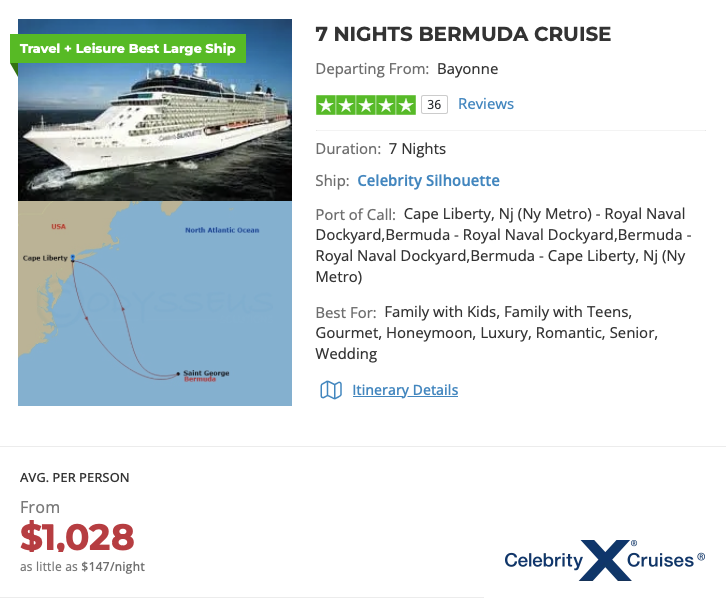Click the 7 Nights Bermuda Cruise title

click(463, 34)
